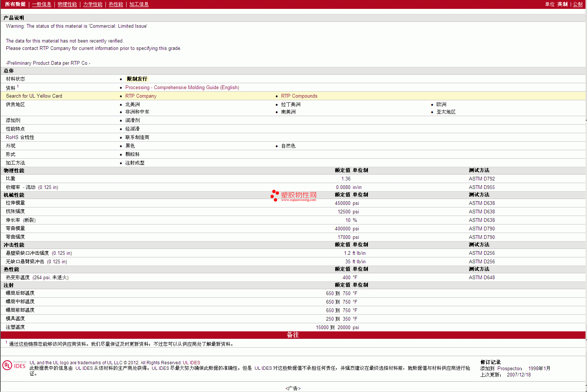Image resolution: width=587 pixels, height=392 pixels.
Task: Select the 所有数据 tab
Action: pos(15,4)
